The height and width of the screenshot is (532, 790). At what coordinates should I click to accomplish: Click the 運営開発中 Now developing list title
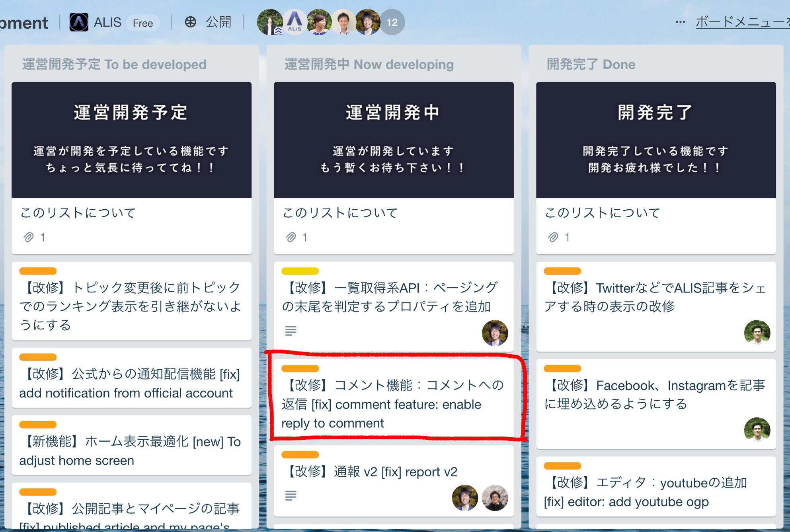(369, 64)
